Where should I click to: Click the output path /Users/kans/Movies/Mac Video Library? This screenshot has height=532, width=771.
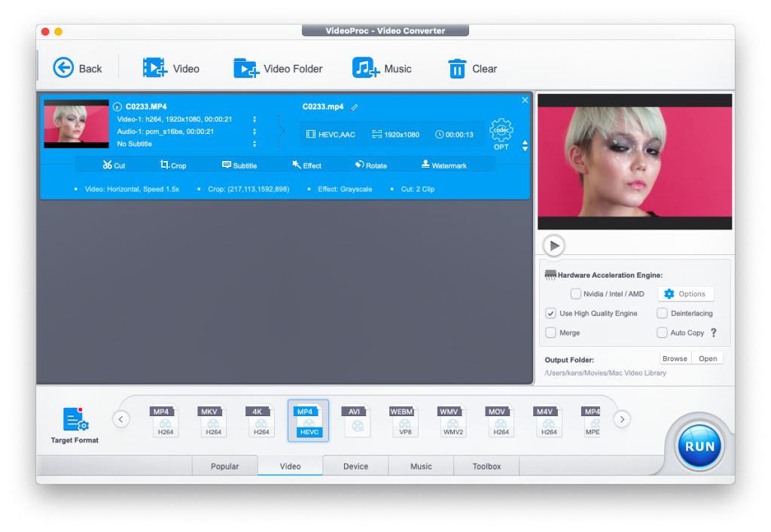pyautogui.click(x=605, y=372)
